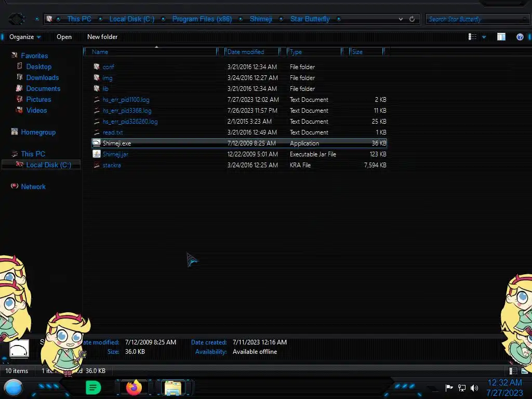Open the help question mark icon

coord(520,37)
